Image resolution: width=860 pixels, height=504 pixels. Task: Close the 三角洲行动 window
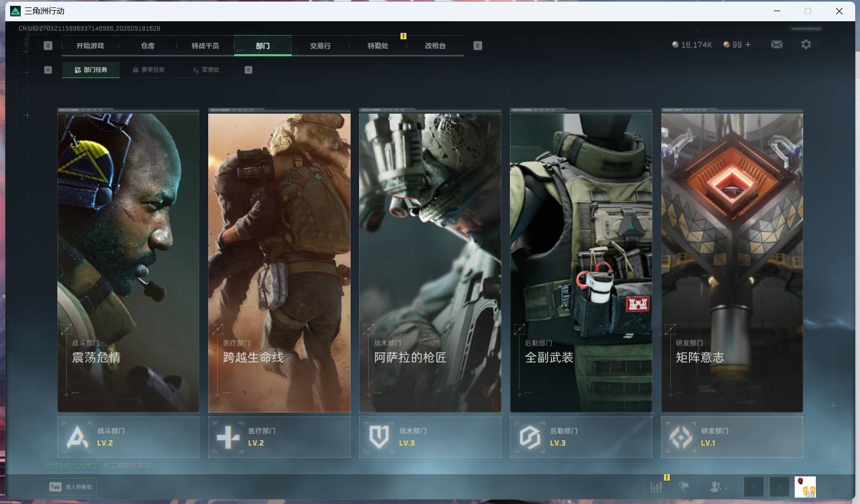839,11
